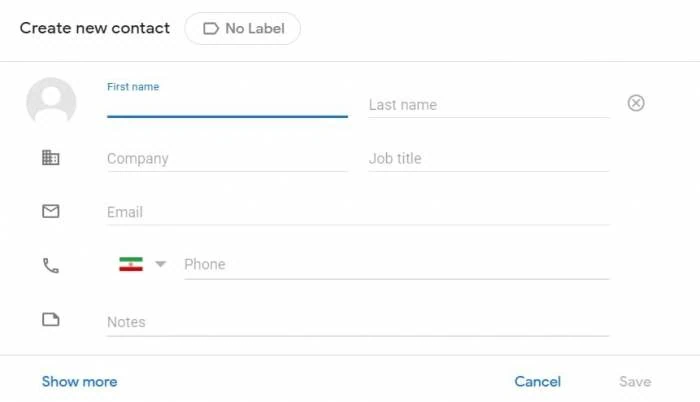Click the Save button
Screen dimensions: 700x402
click(x=635, y=381)
